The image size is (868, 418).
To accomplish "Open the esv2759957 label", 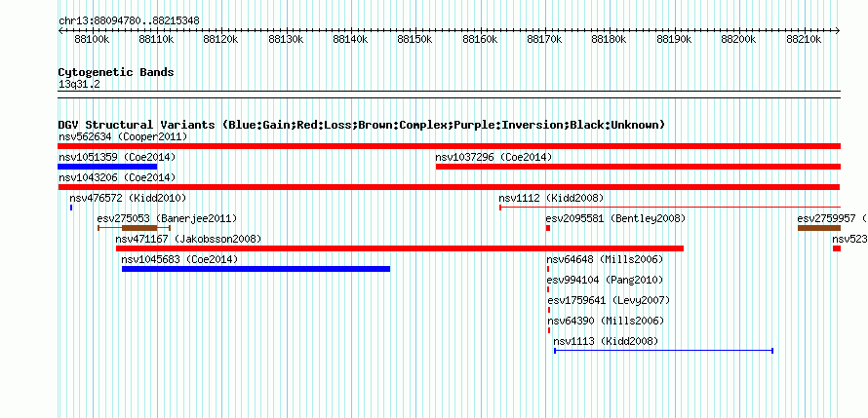I will (832, 218).
